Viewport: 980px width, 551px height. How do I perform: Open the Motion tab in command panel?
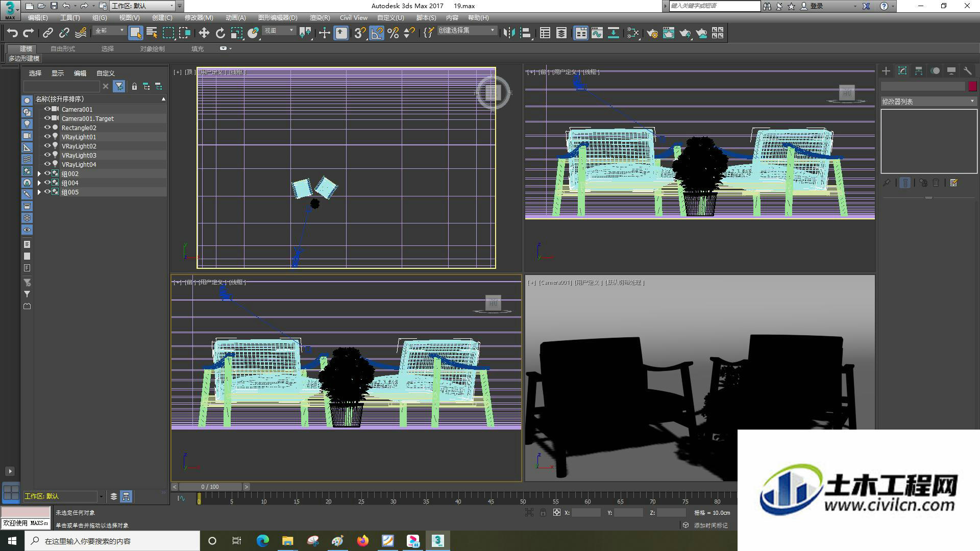click(x=935, y=71)
